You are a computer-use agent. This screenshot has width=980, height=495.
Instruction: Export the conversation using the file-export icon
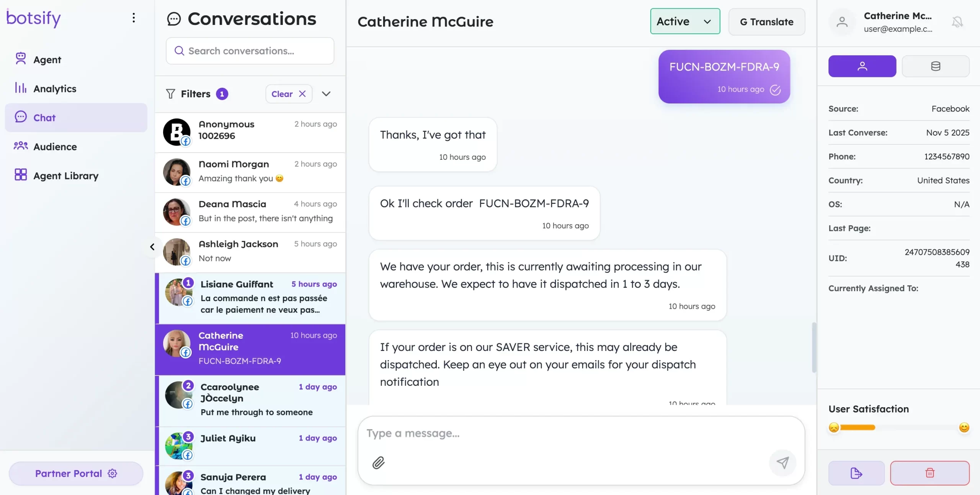pyautogui.click(x=856, y=473)
